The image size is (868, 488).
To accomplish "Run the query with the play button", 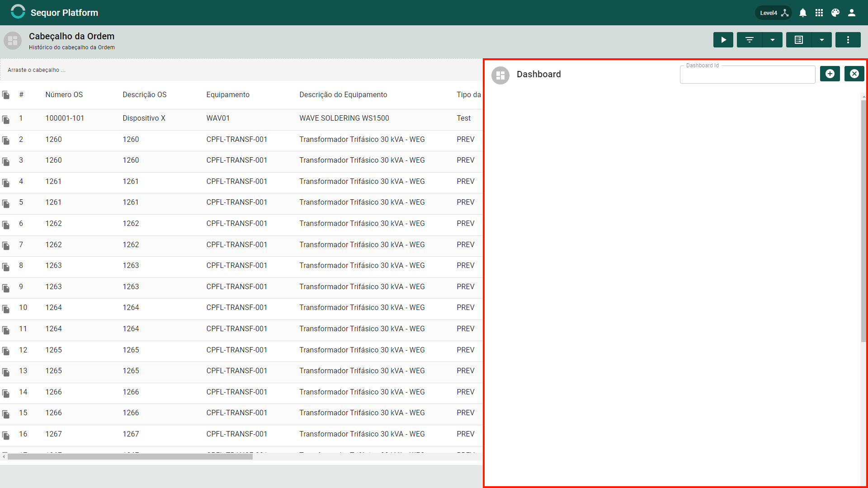I will pos(723,40).
